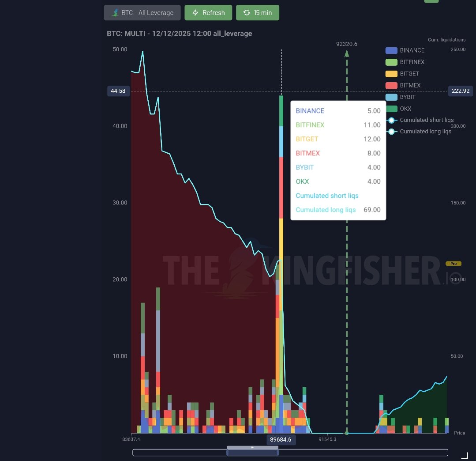Image resolution: width=476 pixels, height=461 pixels.
Task: Toggle Cumulated long liqs legend entry
Action: click(x=419, y=132)
